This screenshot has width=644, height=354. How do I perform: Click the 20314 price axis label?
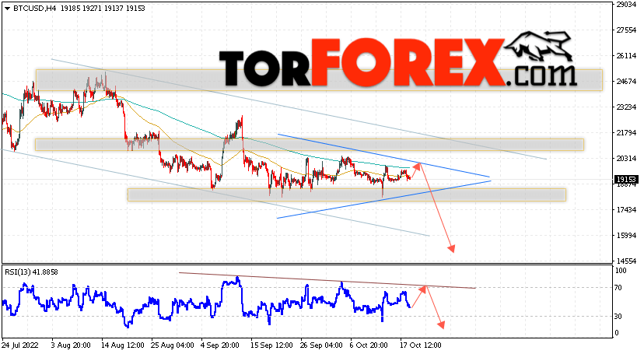click(626, 158)
